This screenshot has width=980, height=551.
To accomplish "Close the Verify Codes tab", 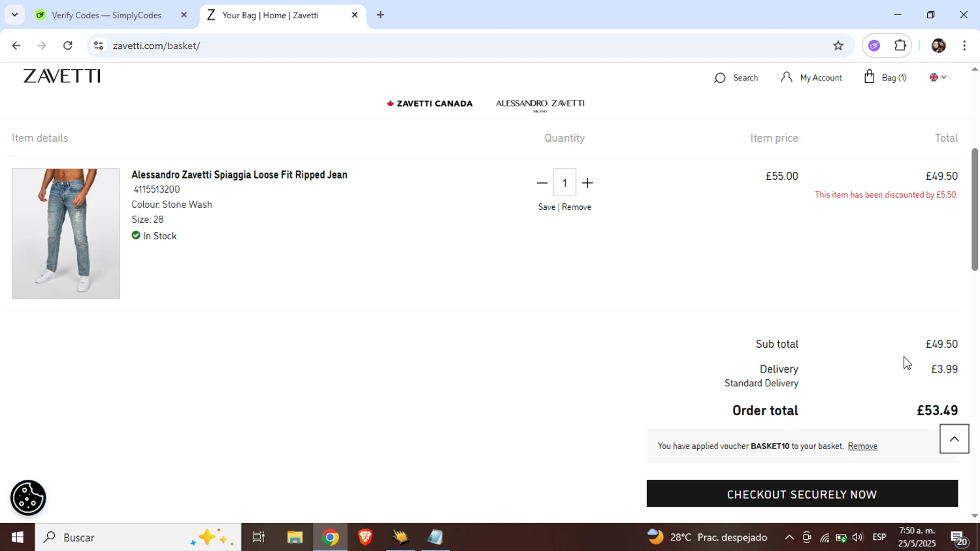I will (184, 14).
